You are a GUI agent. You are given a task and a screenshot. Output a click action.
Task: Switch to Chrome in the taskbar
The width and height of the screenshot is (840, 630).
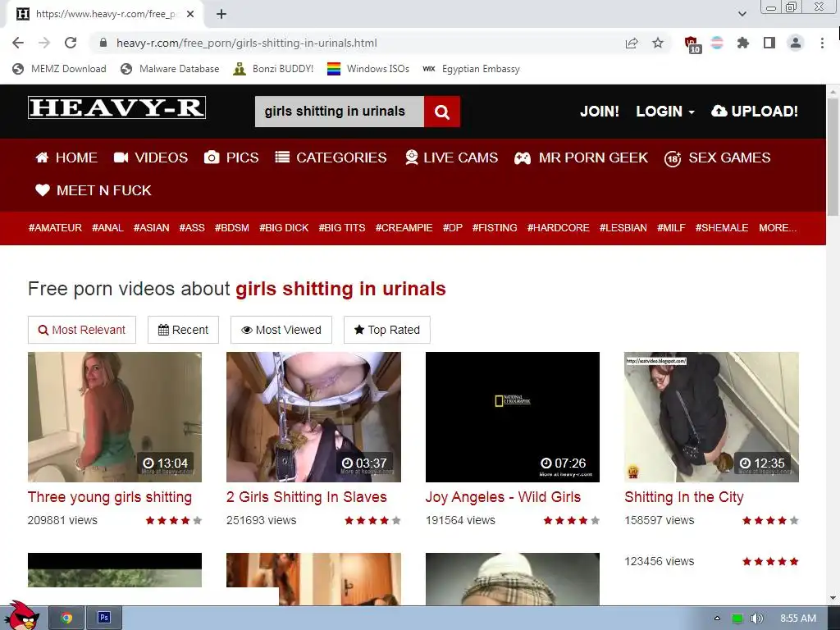pyautogui.click(x=67, y=619)
